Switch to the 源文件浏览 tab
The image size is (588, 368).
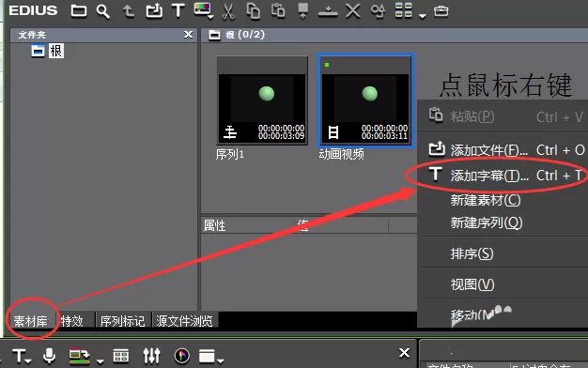coord(184,321)
